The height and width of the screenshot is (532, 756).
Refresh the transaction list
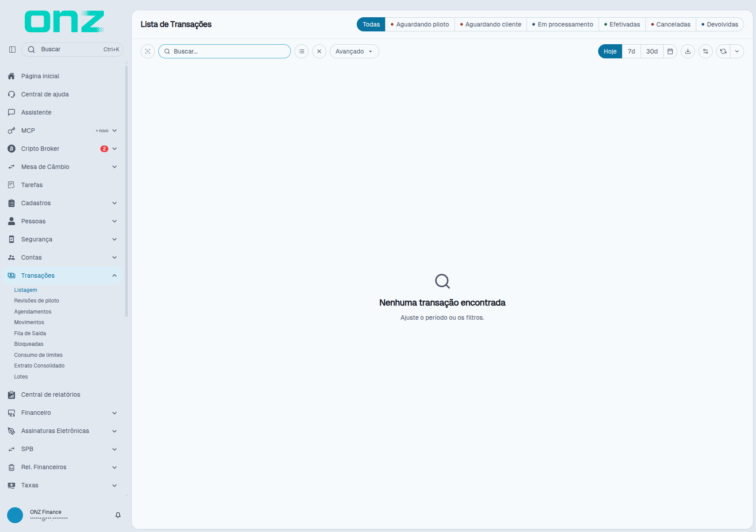[723, 51]
